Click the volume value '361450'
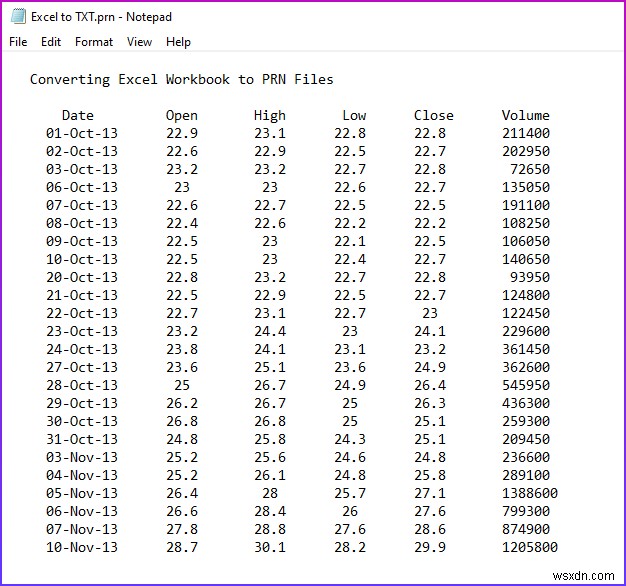626x586 pixels. [x=526, y=349]
